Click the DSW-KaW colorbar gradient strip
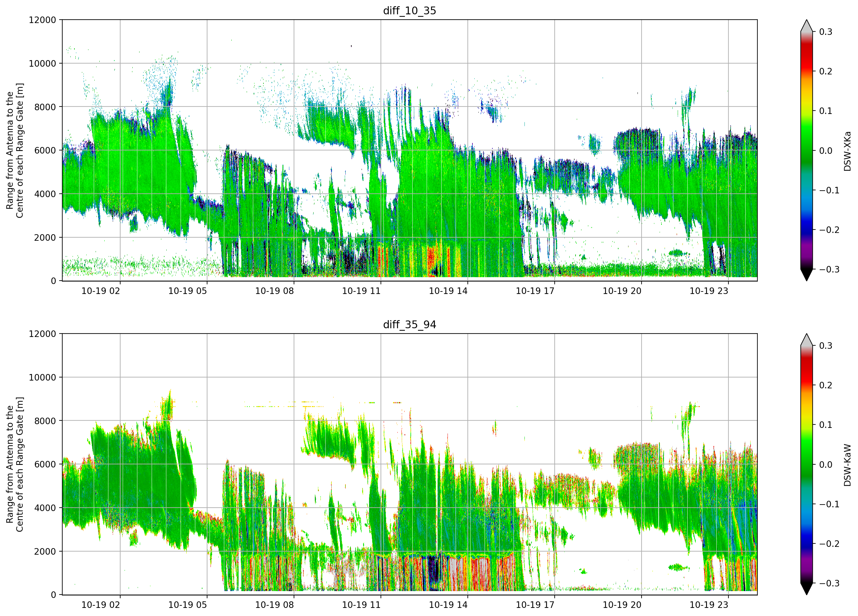 coord(807,464)
